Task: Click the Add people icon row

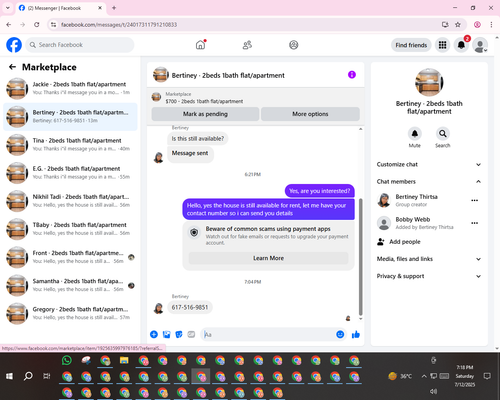Action: [x=429, y=242]
